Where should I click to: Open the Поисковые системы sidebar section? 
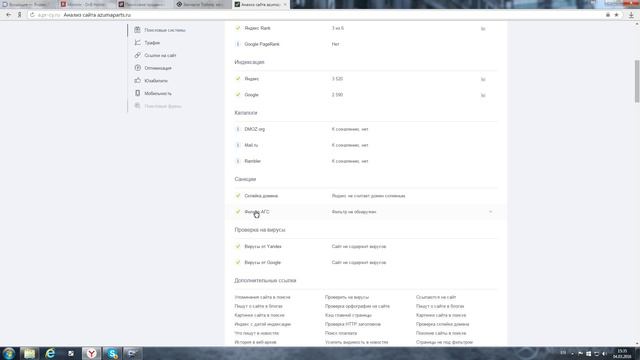tap(165, 30)
